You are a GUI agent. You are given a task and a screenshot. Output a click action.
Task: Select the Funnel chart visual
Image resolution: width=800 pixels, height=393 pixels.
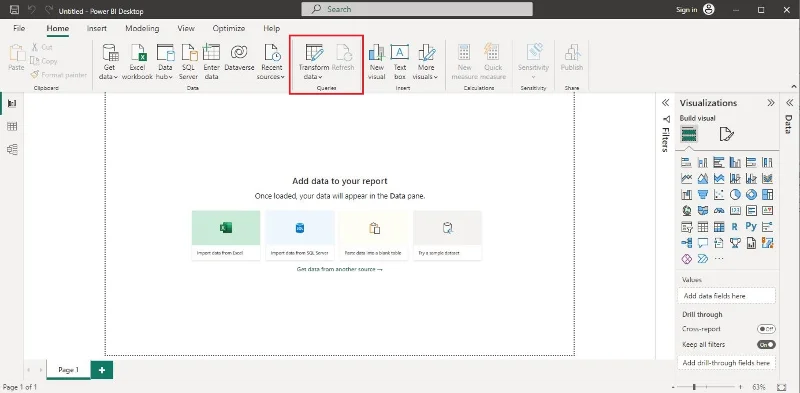(x=703, y=194)
